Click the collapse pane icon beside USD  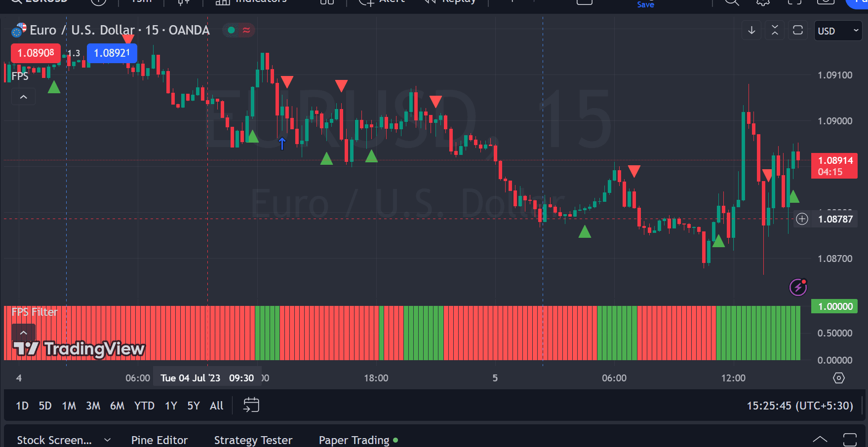(x=775, y=30)
